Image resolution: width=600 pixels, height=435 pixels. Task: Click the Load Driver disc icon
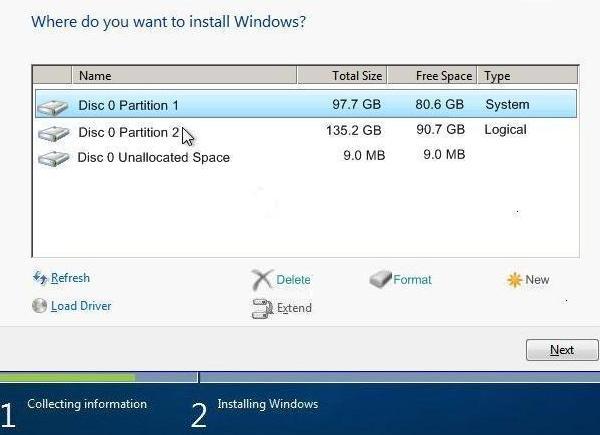coord(39,306)
